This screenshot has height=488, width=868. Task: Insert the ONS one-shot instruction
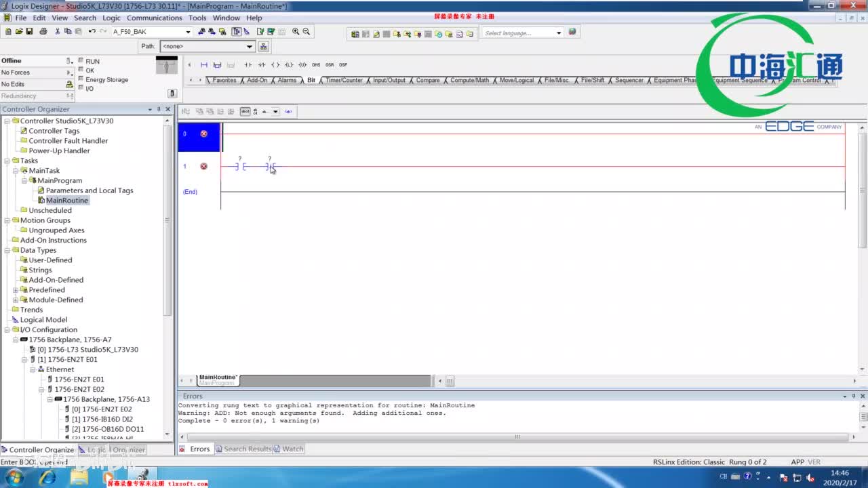pyautogui.click(x=316, y=65)
